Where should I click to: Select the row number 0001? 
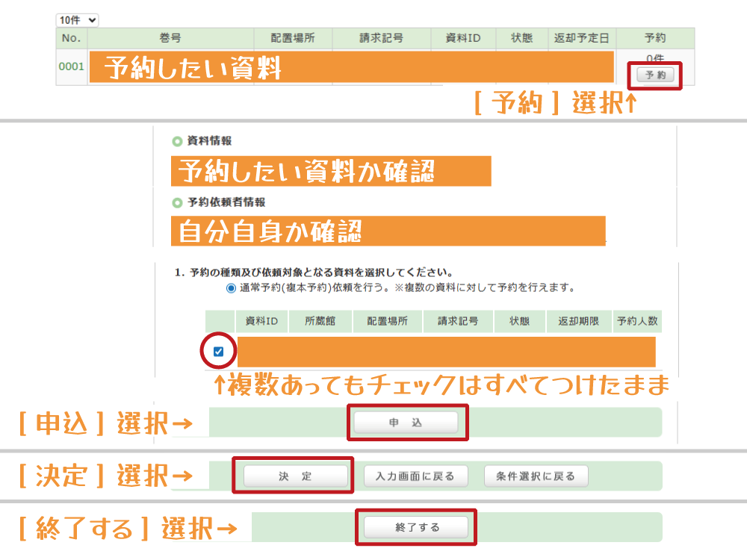pyautogui.click(x=71, y=67)
